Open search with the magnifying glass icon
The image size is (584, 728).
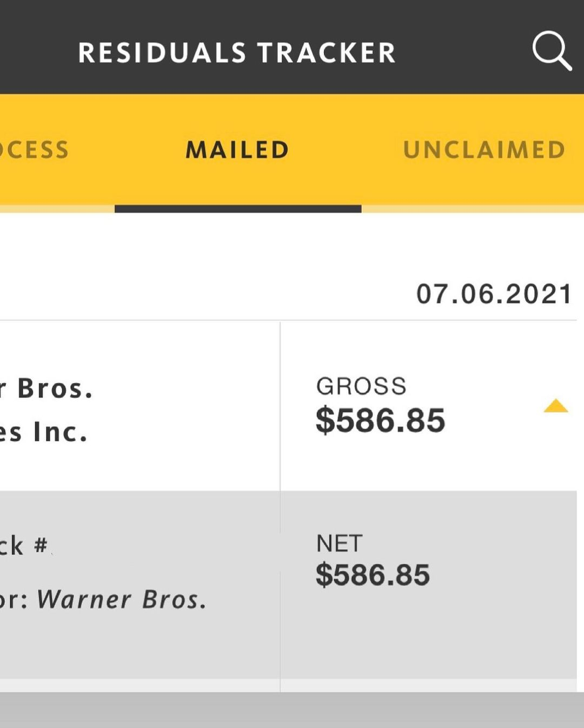pos(551,51)
